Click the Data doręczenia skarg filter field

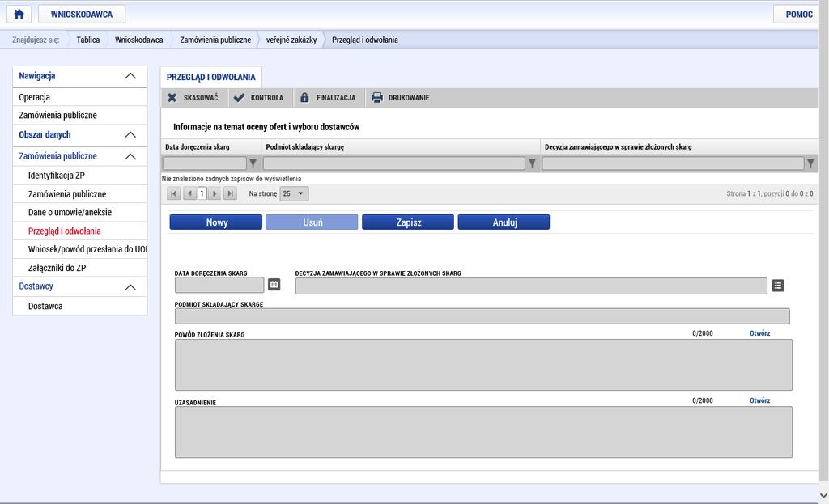pos(205,163)
